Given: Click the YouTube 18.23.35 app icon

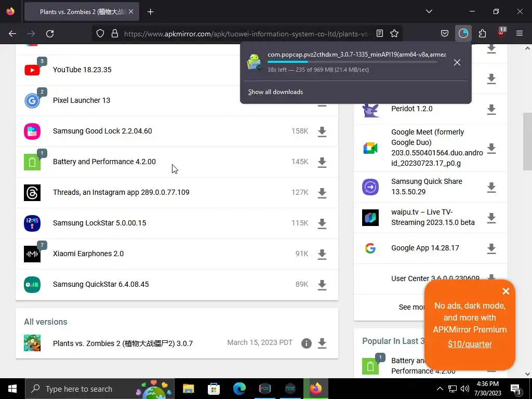Looking at the screenshot, I should coord(32,70).
